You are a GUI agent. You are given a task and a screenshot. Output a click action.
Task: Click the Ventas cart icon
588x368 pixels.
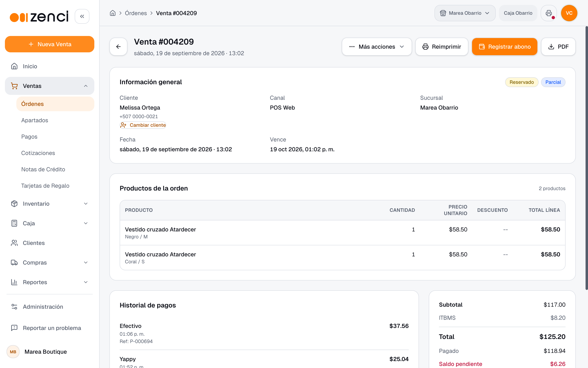(x=14, y=86)
